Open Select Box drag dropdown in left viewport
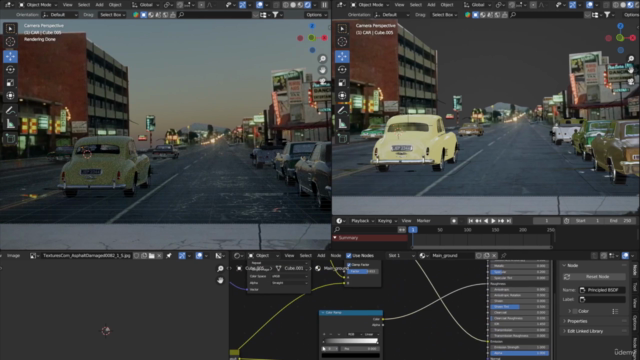 (112, 15)
